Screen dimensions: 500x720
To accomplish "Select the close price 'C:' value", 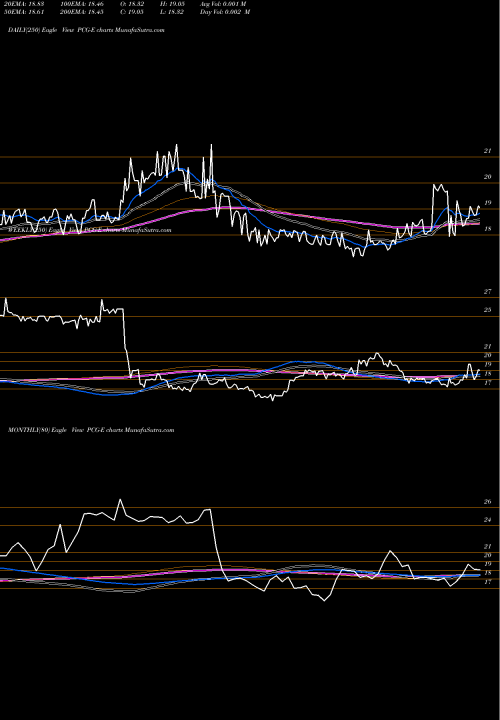I will click(x=133, y=12).
